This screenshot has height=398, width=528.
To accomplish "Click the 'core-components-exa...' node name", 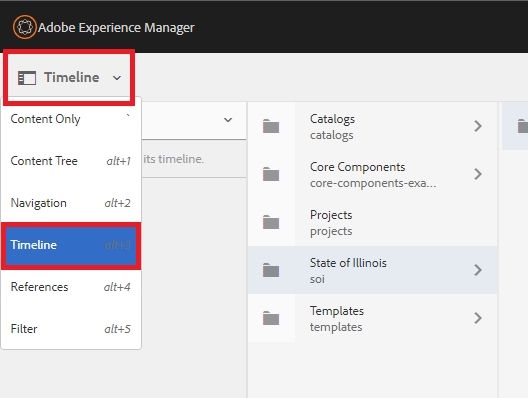I will (x=373, y=183).
